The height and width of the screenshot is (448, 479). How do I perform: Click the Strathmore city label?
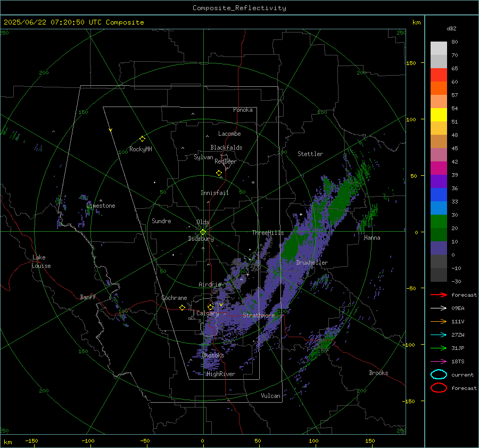[x=259, y=315]
